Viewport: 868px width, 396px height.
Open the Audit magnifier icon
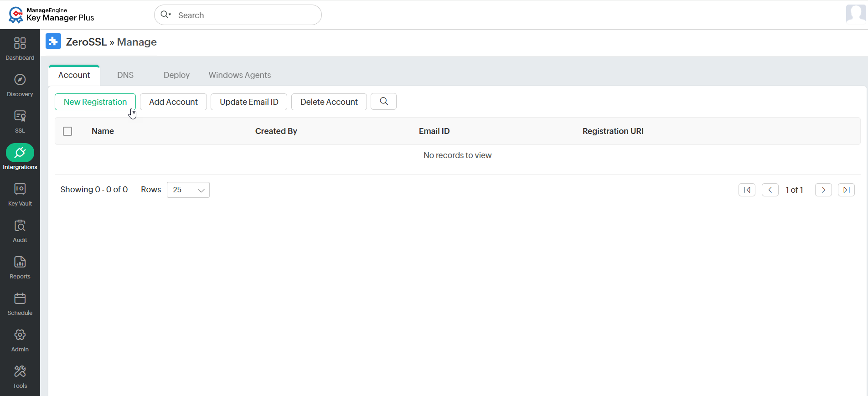click(x=20, y=226)
